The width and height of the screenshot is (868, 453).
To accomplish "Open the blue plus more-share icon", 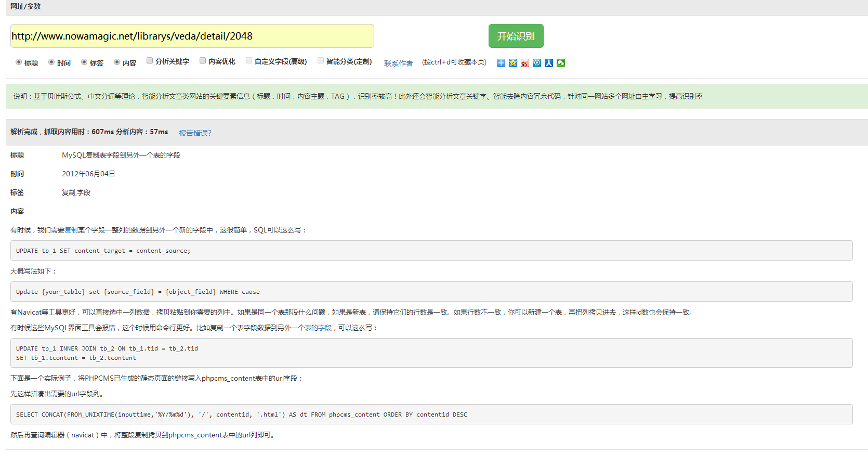I will coord(501,63).
